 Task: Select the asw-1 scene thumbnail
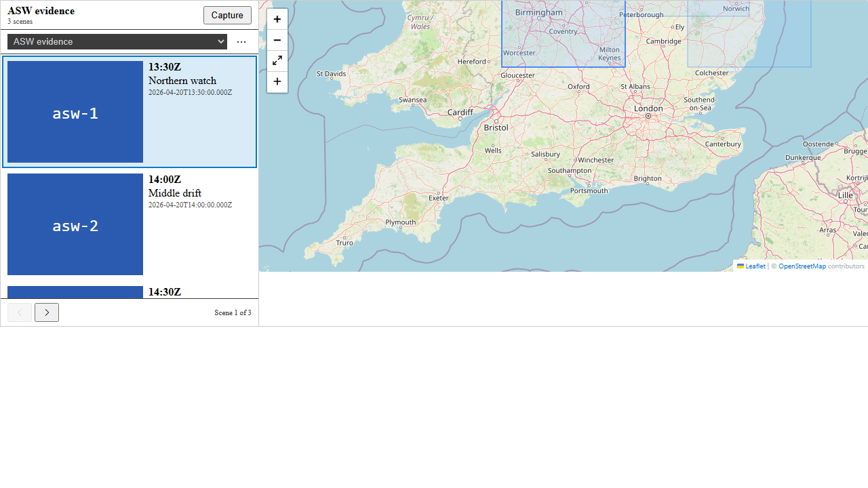(x=75, y=112)
